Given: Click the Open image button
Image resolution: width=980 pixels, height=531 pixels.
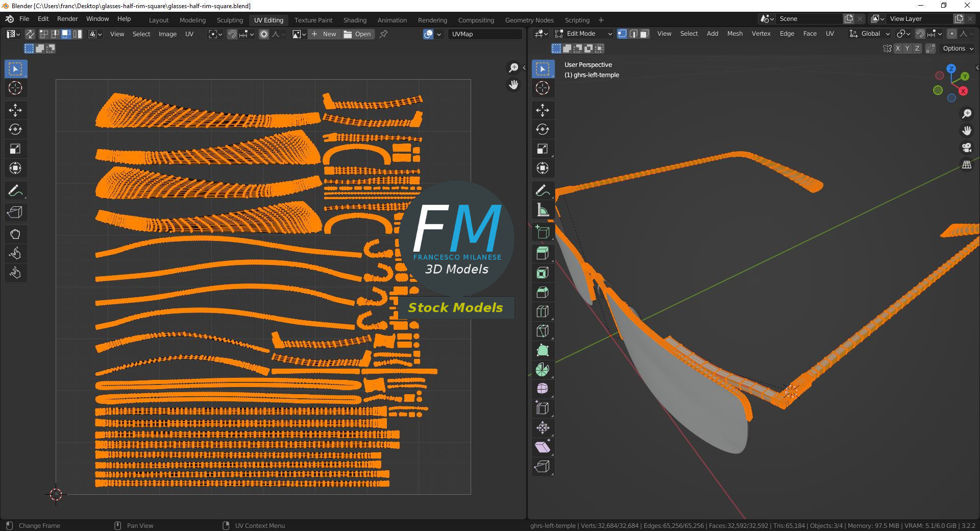Looking at the screenshot, I should click(x=357, y=34).
